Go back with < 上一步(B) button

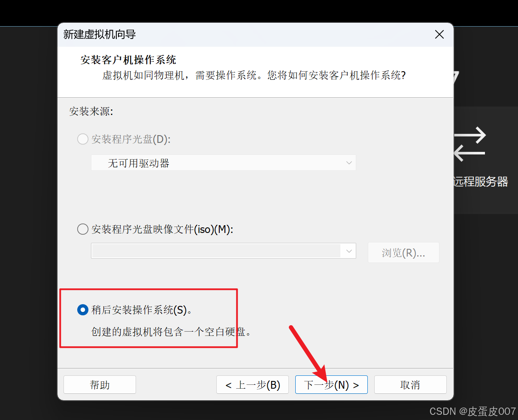coord(253,385)
